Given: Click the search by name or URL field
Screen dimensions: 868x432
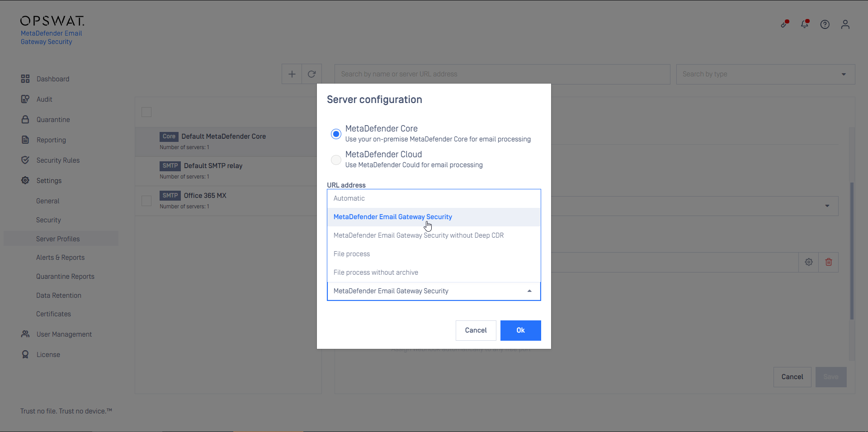Looking at the screenshot, I should [502, 74].
